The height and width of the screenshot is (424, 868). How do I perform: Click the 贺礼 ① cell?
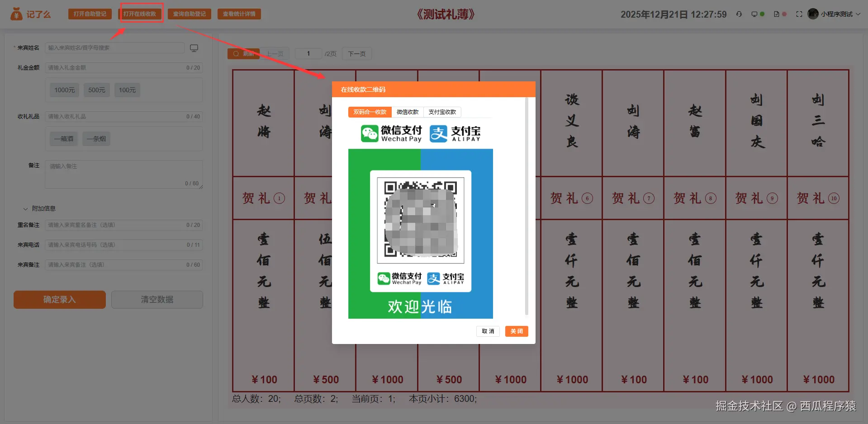(264, 198)
